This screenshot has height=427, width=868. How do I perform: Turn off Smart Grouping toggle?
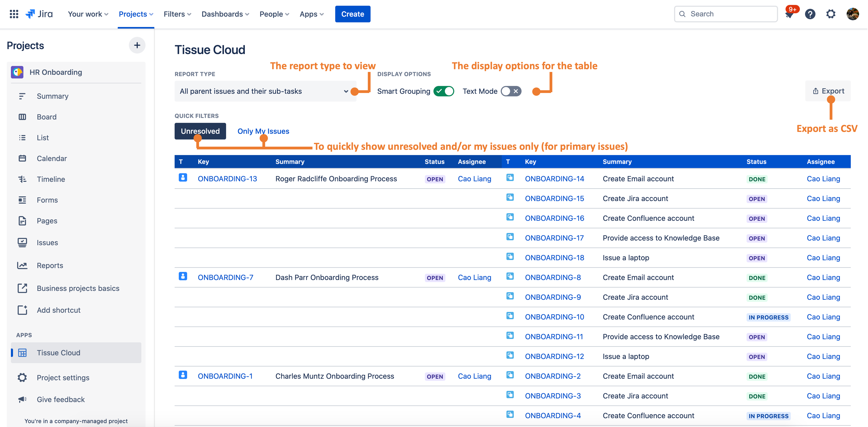pos(443,91)
